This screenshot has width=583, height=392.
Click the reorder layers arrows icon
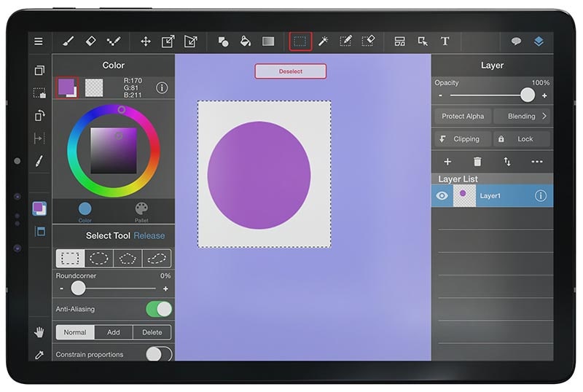507,162
